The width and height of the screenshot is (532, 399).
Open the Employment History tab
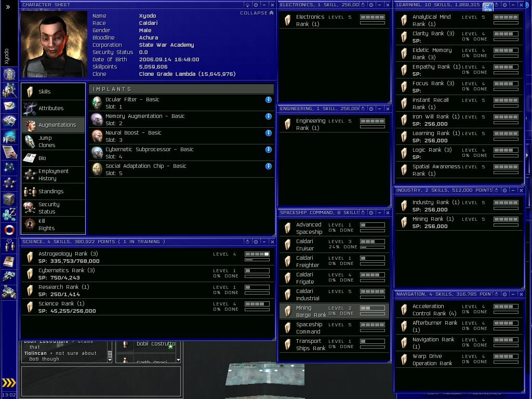pyautogui.click(x=54, y=175)
